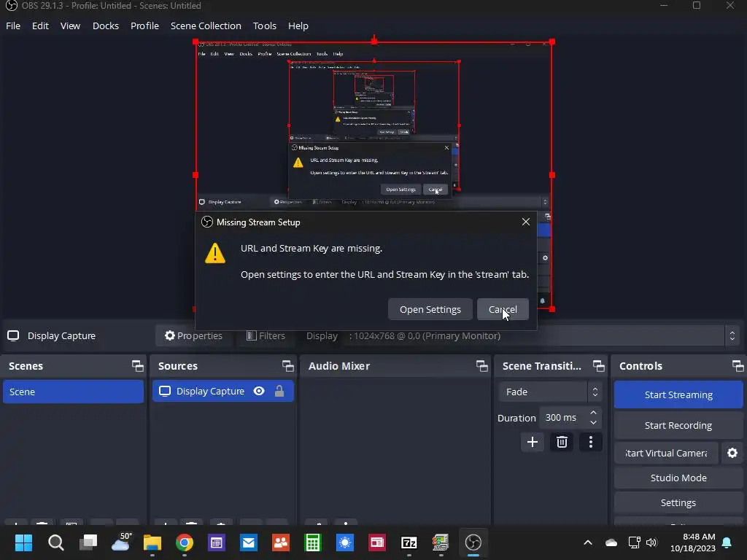The height and width of the screenshot is (560, 747).
Task: Open the Docks menu
Action: (105, 26)
